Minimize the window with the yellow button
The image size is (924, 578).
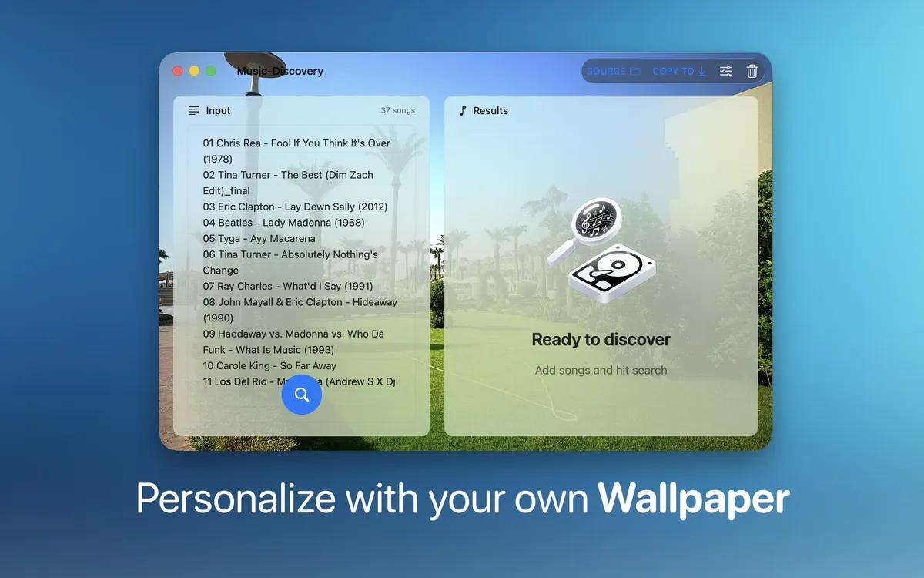pos(194,71)
